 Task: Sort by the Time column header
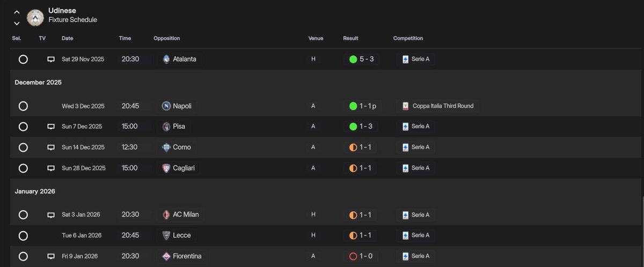[125, 39]
